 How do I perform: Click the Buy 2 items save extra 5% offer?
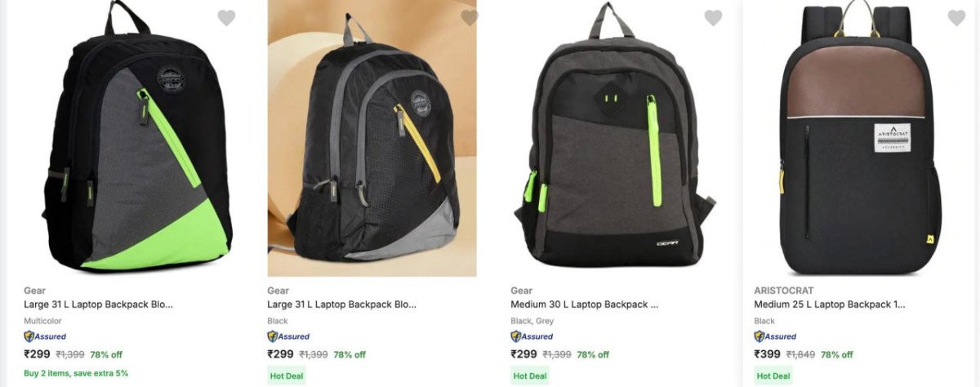pos(76,373)
